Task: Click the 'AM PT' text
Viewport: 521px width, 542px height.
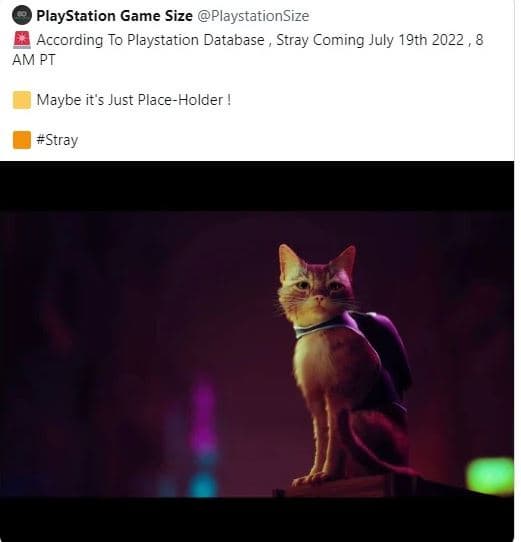Action: click(34, 60)
